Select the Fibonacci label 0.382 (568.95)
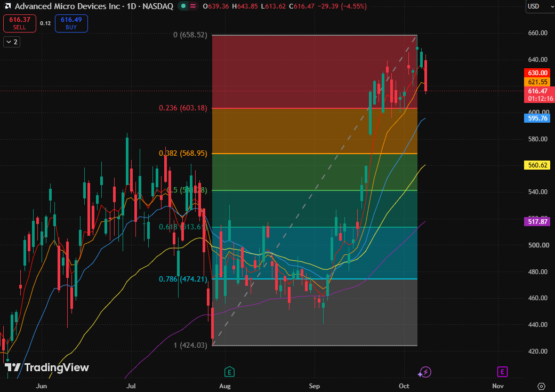Viewport: 555px width, 392px height. [x=183, y=153]
